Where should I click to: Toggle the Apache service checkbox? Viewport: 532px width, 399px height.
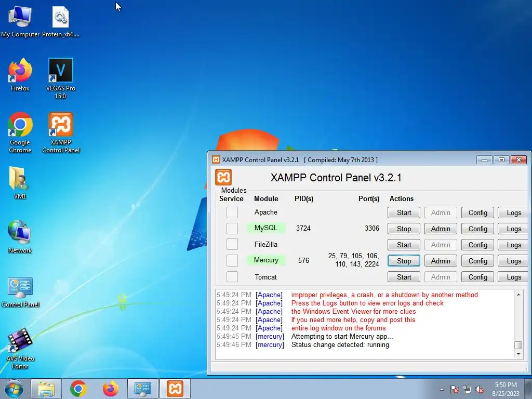click(x=232, y=212)
